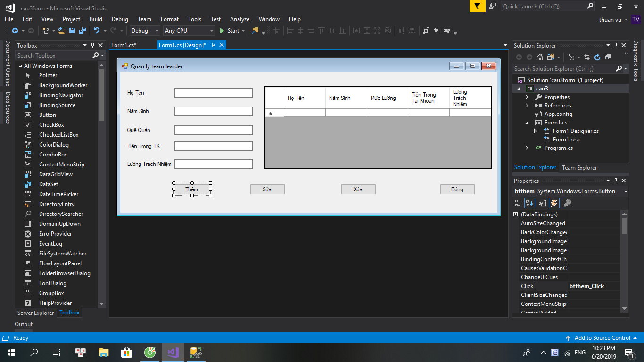Open Visual Studio from the Windows taskbar

173,352
